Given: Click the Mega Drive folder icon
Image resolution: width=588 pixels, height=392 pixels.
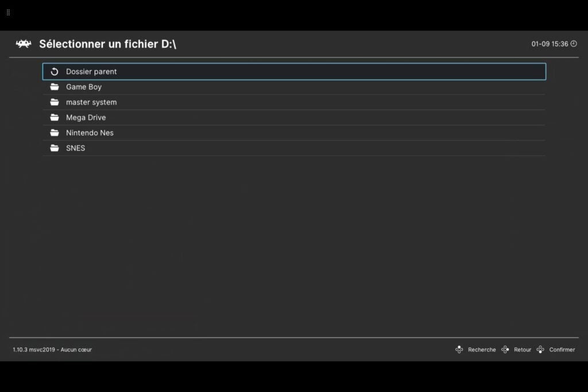Looking at the screenshot, I should pos(55,118).
